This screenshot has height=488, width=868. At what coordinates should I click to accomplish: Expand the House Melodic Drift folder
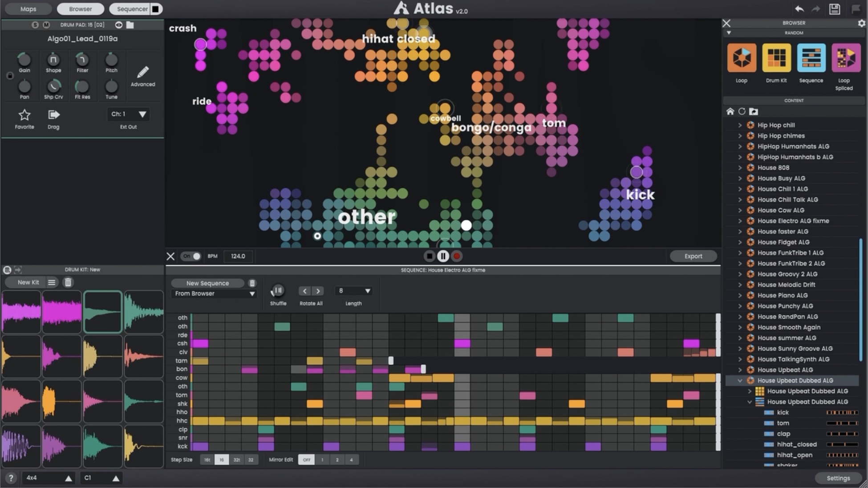[740, 285]
